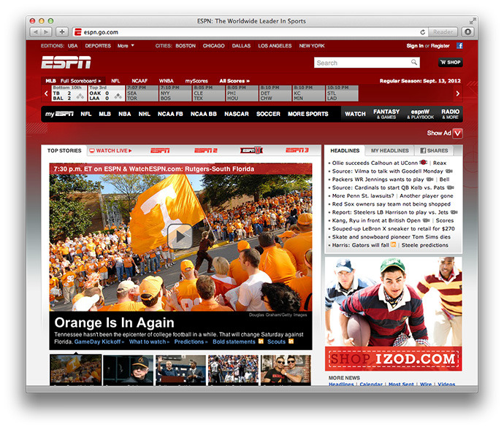Image resolution: width=504 pixels, height=429 pixels.
Task: Play the Tennessee feature video
Action: pyautogui.click(x=180, y=236)
